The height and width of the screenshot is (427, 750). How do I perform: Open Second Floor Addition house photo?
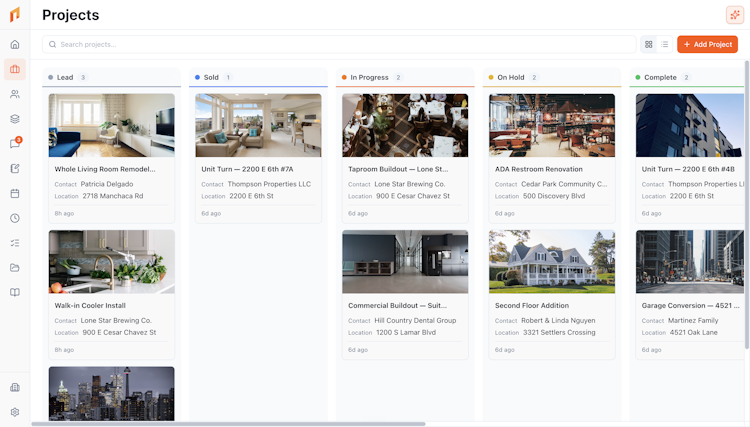(x=552, y=262)
